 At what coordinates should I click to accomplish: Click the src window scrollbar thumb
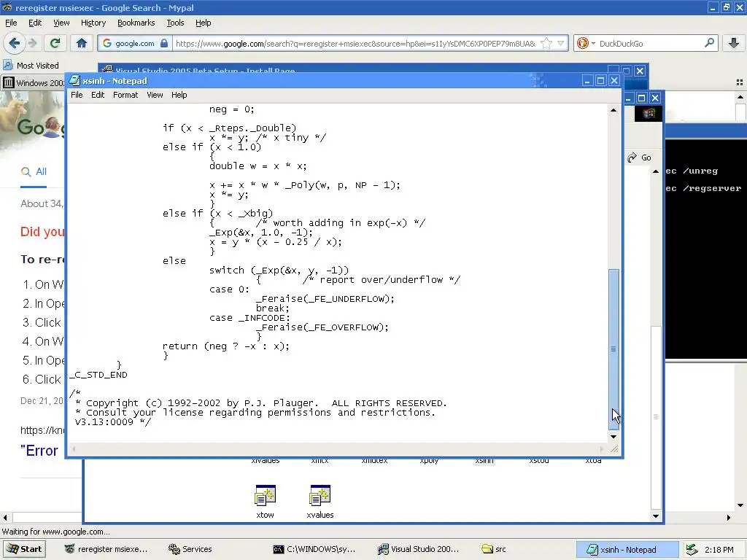tap(656, 417)
